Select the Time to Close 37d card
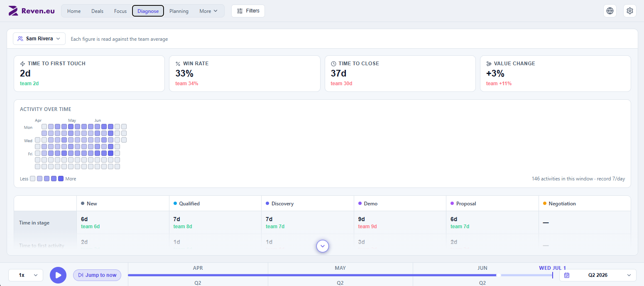Screen dimensions: 644x286 (400, 74)
